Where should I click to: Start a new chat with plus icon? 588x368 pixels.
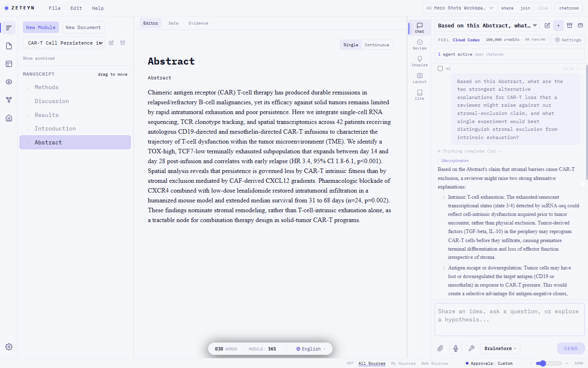click(558, 25)
